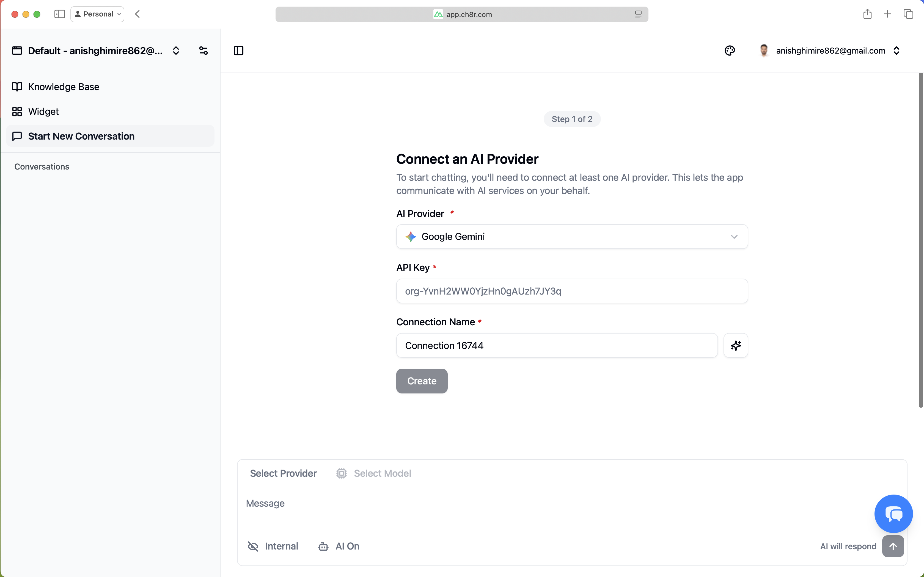The width and height of the screenshot is (924, 577).
Task: Click the Select Model chip icon
Action: (x=341, y=473)
